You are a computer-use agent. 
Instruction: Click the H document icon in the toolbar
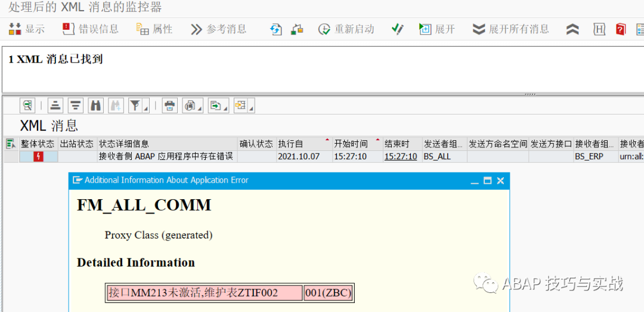click(x=600, y=29)
